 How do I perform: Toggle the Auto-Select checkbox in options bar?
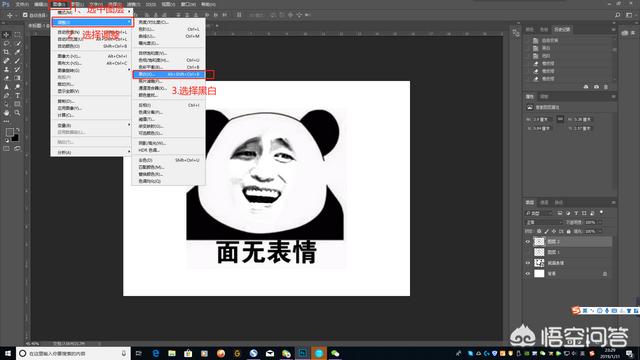pos(25,15)
